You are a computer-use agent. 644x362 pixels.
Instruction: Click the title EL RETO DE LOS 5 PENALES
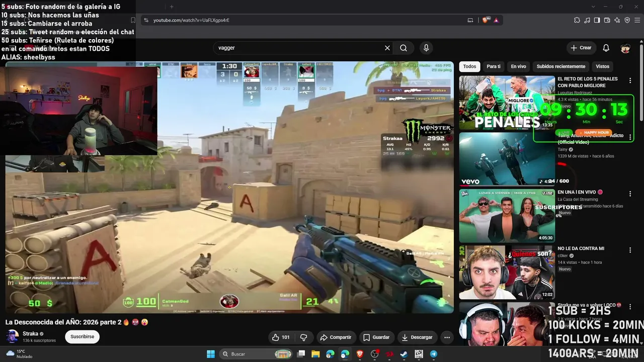[x=588, y=82]
